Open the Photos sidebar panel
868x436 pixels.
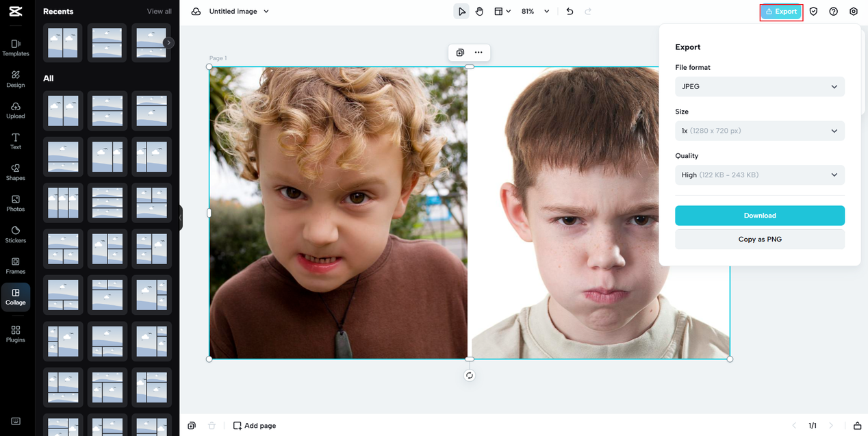(16, 203)
